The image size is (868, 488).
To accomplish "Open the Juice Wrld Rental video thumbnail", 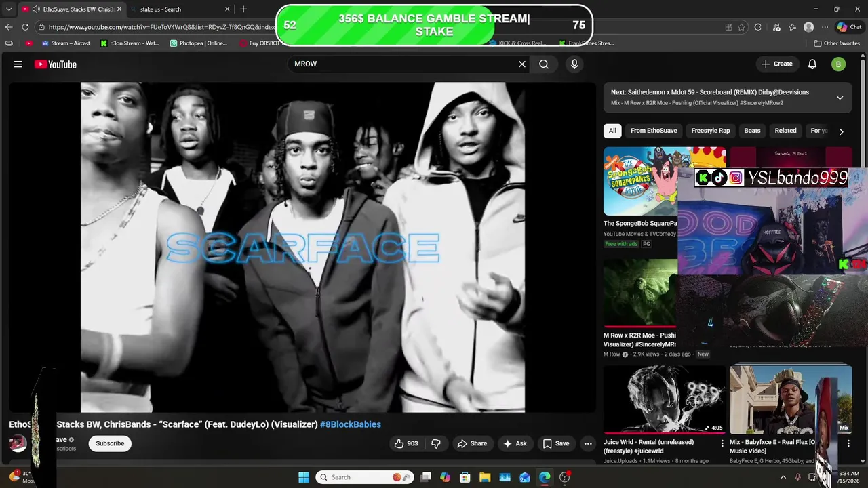I will point(665,400).
